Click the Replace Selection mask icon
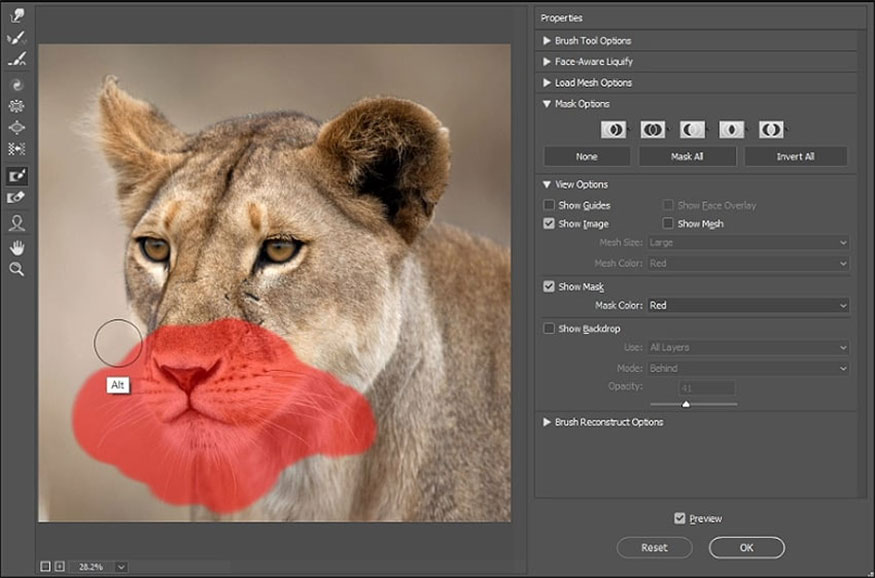This screenshot has height=578, width=875. coord(613,130)
